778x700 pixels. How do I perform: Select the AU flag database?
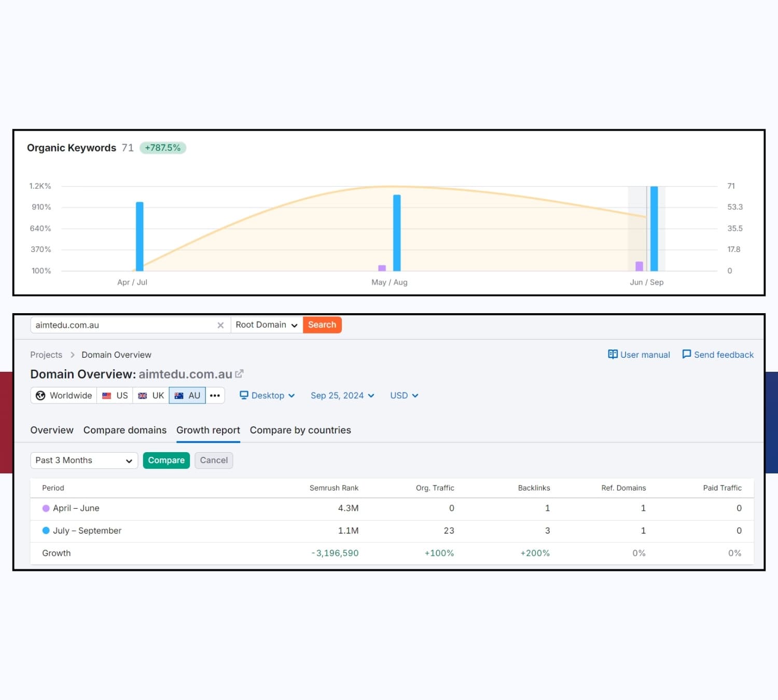(187, 396)
